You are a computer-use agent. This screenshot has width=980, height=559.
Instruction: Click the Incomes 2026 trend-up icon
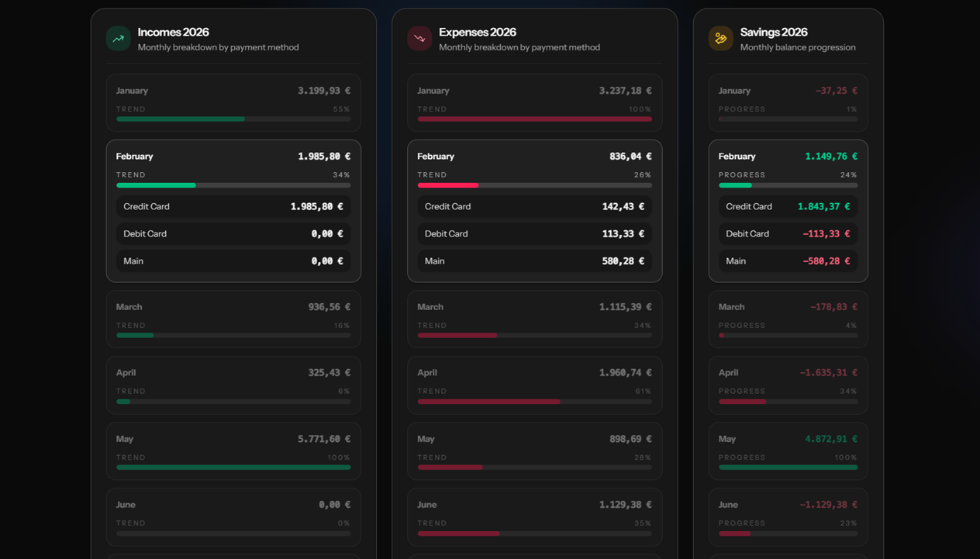(x=119, y=39)
